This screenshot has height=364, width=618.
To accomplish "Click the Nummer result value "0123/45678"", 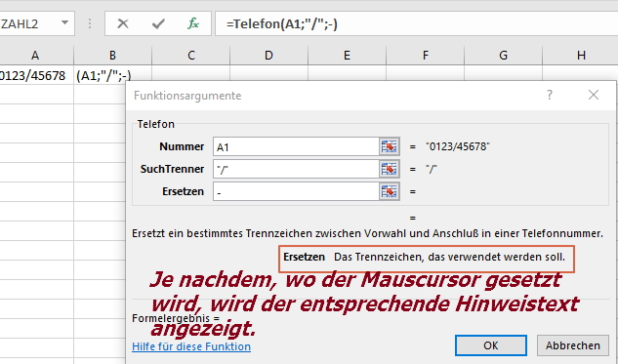I will pyautogui.click(x=458, y=146).
